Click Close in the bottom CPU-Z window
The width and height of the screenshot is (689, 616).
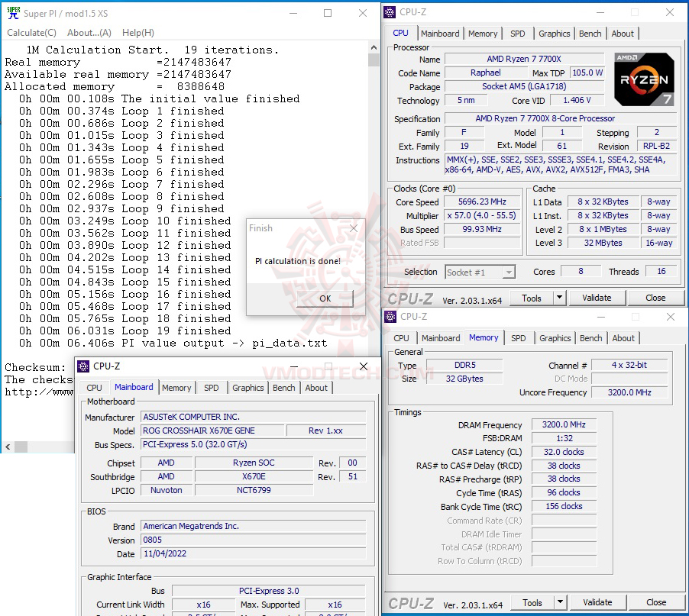655,602
